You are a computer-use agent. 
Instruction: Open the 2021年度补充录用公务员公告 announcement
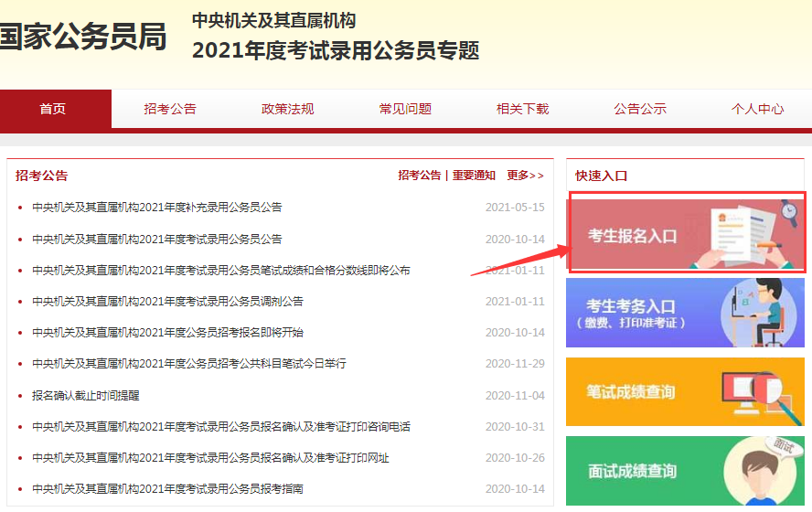(x=157, y=208)
